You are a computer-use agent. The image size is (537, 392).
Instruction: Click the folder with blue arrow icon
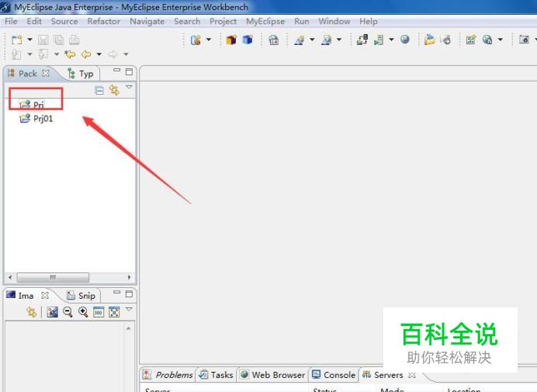429,40
